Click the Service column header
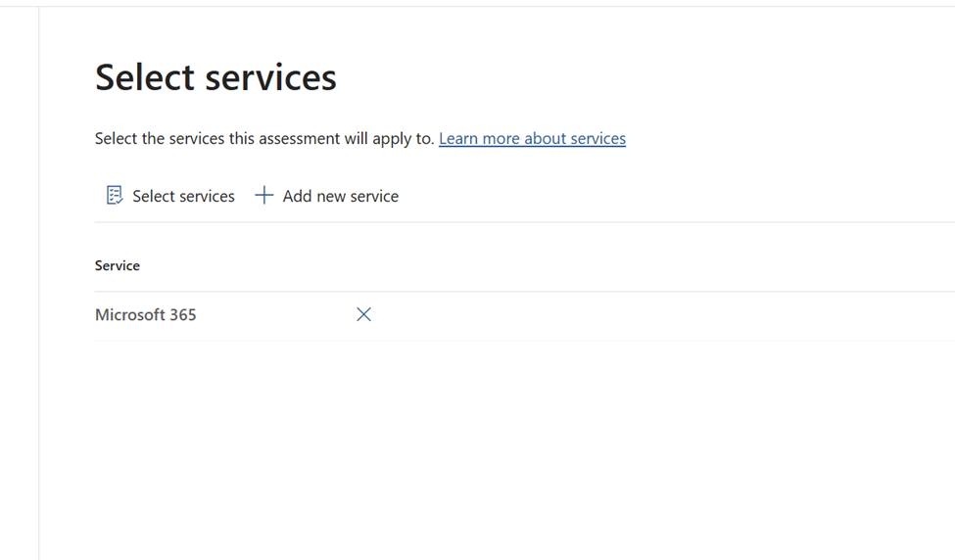The width and height of the screenshot is (955, 560). (x=118, y=265)
